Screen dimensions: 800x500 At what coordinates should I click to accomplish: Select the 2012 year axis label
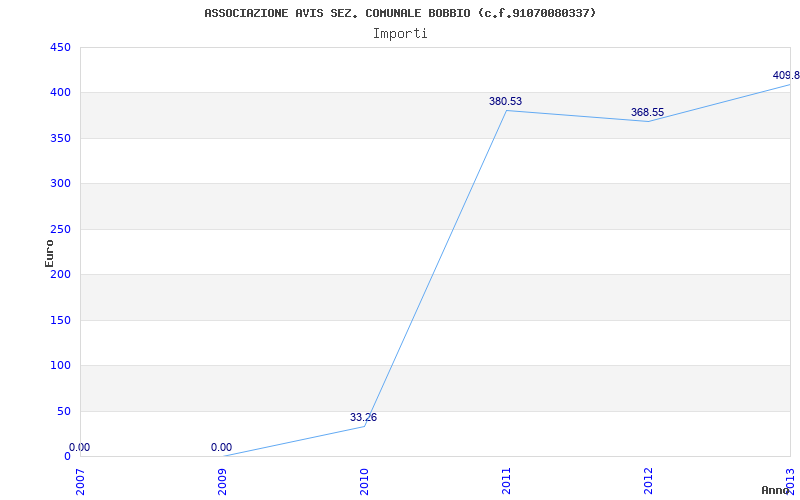coord(648,482)
